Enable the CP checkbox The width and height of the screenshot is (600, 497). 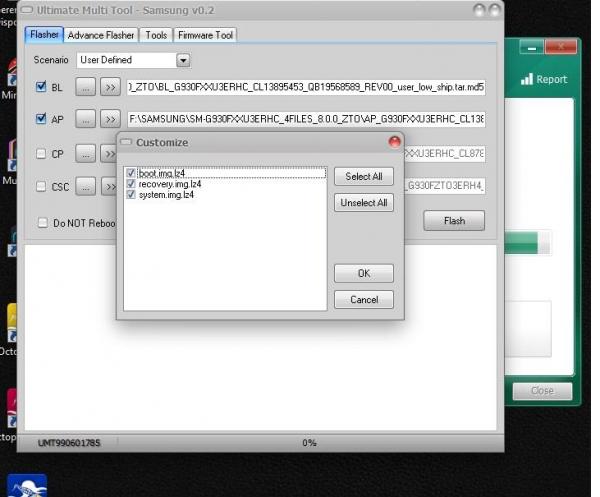pos(41,154)
